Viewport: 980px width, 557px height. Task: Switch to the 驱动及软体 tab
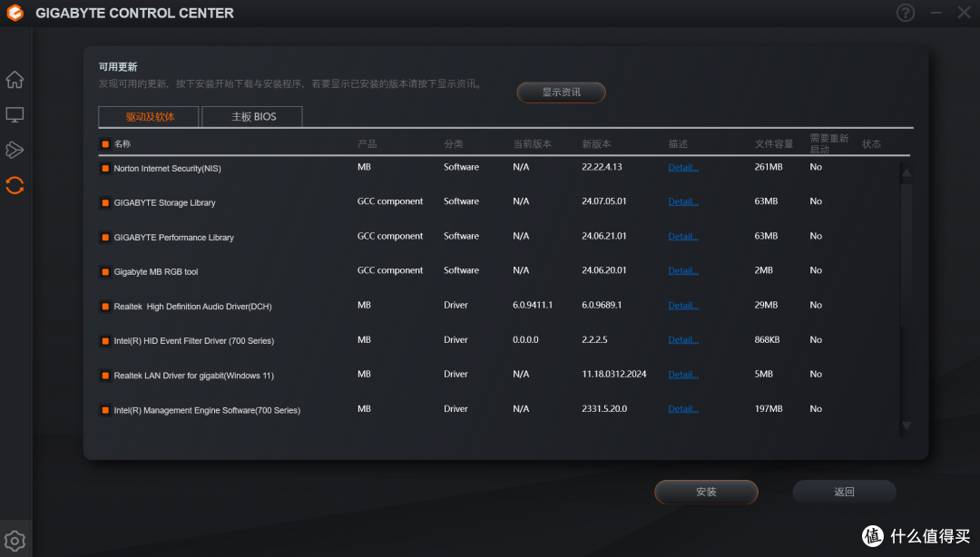(x=149, y=117)
